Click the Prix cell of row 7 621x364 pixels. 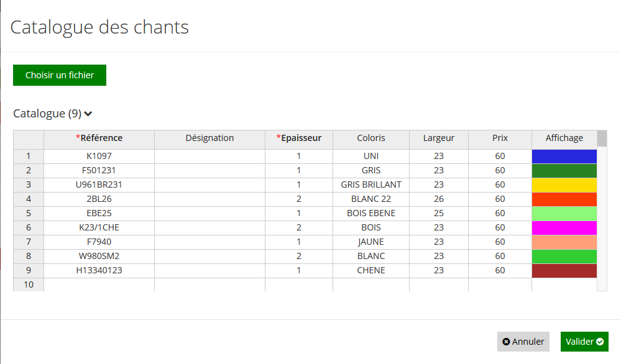coord(500,242)
